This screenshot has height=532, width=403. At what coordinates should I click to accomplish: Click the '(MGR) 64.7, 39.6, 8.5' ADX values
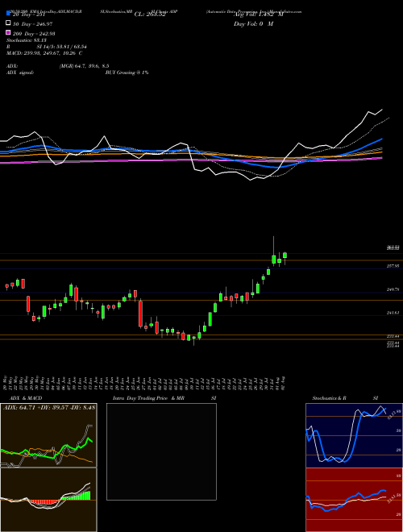(84, 66)
